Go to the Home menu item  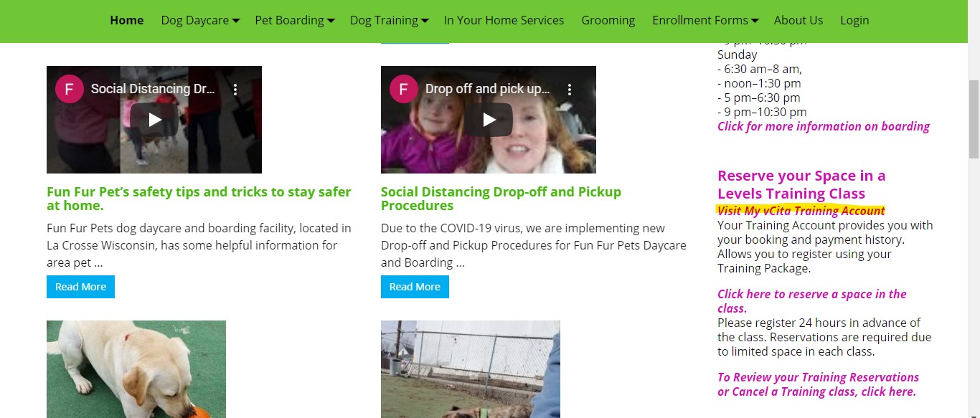click(127, 20)
